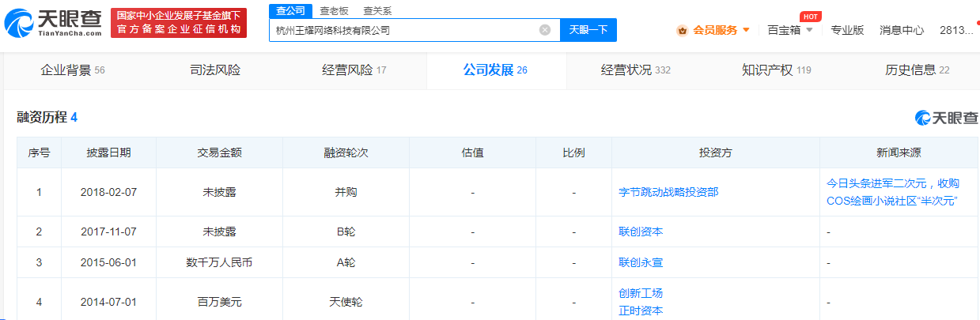Click the 交易金额 column header
The width and height of the screenshot is (980, 320).
pos(219,152)
